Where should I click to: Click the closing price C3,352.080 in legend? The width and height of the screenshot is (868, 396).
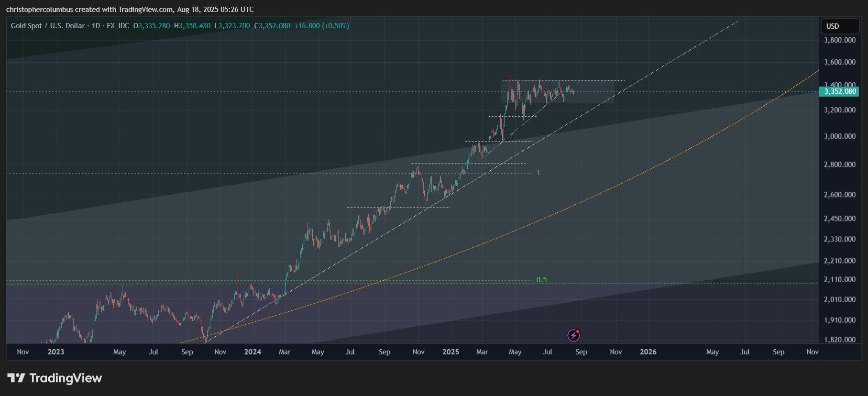click(x=272, y=26)
